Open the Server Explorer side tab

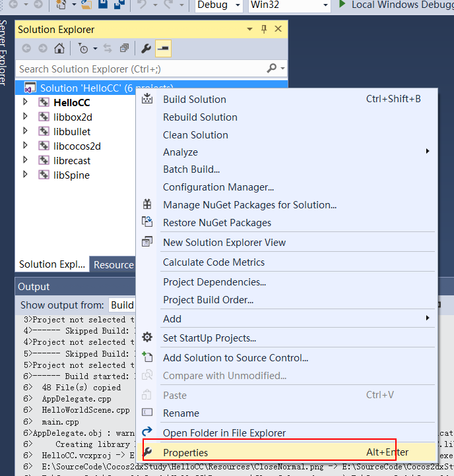coord(3,53)
